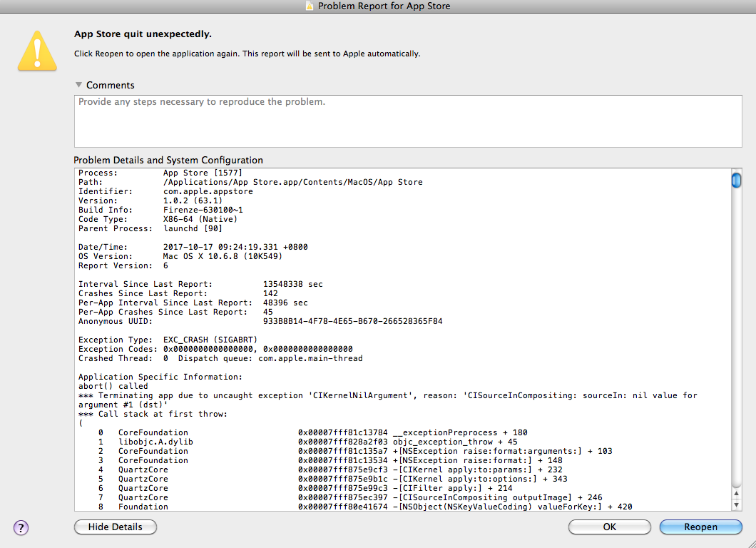Click the interval value '13548338 sec'
Image resolution: width=756 pixels, height=548 pixels.
click(x=292, y=284)
